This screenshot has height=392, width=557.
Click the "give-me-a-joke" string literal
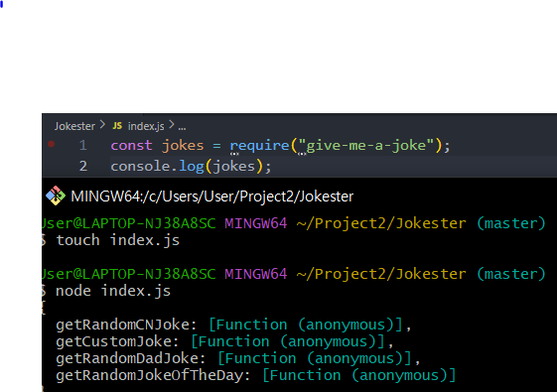click(366, 145)
